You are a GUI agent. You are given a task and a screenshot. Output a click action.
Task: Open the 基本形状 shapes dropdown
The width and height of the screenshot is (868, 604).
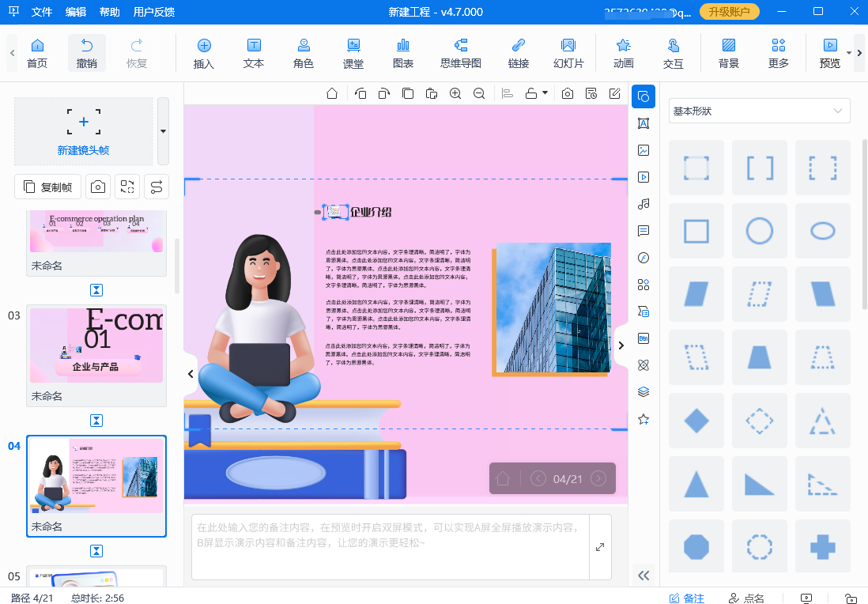coord(757,111)
